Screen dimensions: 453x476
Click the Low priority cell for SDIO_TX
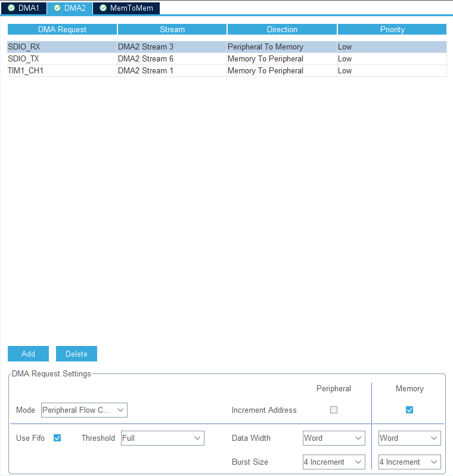pos(392,58)
